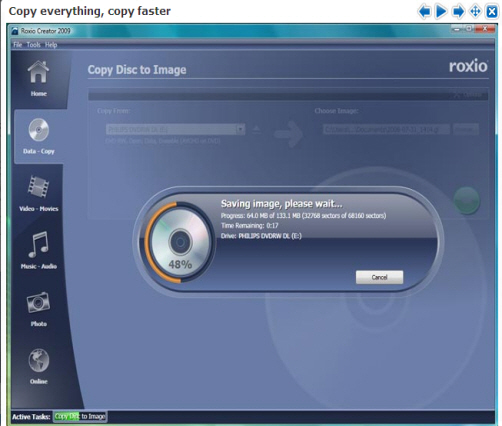The height and width of the screenshot is (426, 502).
Task: Click the Browse button for image path
Action: tap(465, 129)
